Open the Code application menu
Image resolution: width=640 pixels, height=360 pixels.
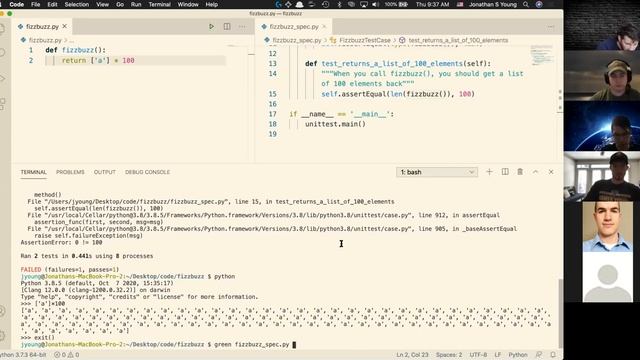coord(16,4)
